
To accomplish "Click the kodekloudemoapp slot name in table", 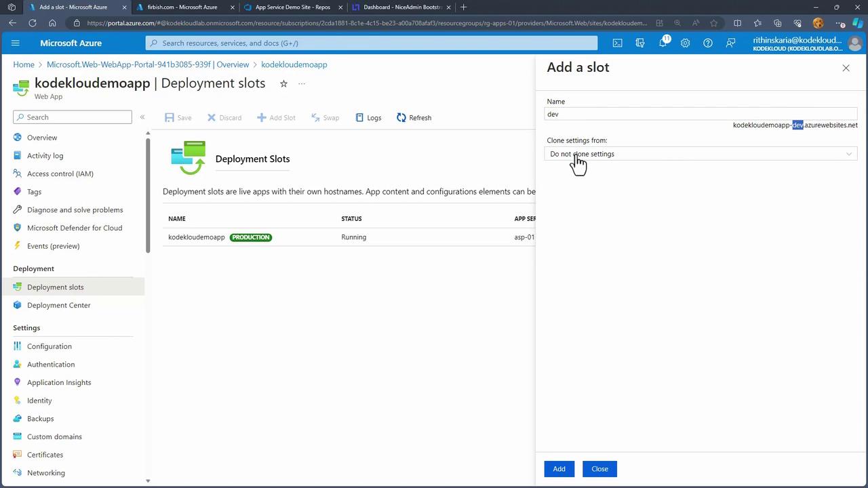I will coord(197,237).
